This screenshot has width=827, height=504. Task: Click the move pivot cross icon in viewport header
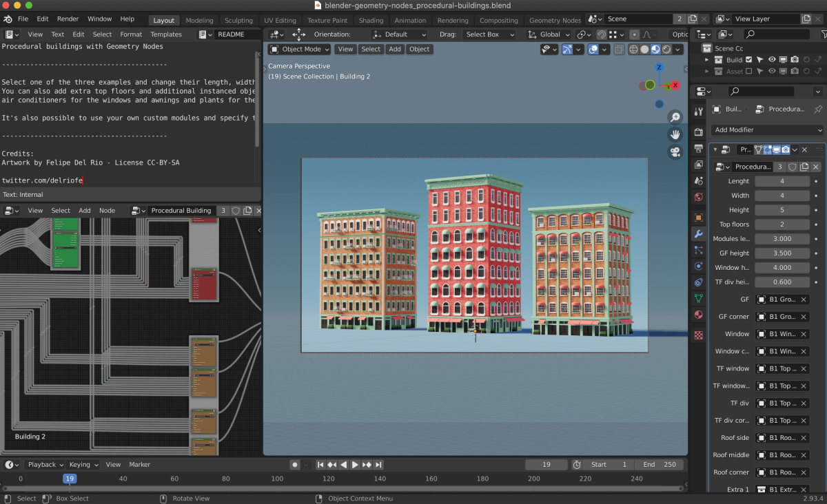click(298, 34)
